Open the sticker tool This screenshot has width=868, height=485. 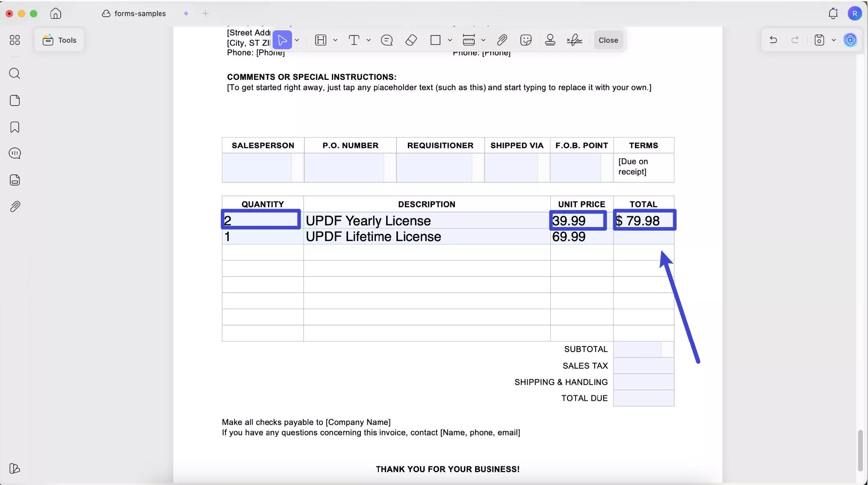click(x=526, y=40)
